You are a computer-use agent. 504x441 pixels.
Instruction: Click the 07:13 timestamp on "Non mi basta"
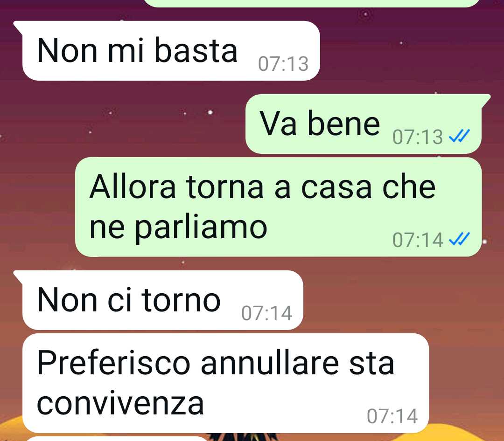pos(283,63)
